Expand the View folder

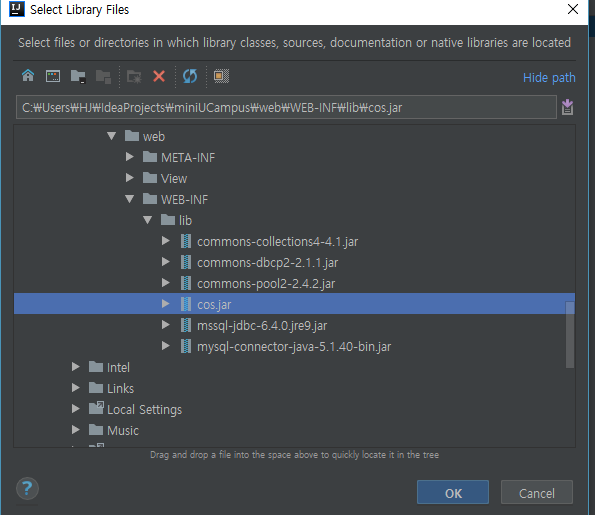[129, 178]
